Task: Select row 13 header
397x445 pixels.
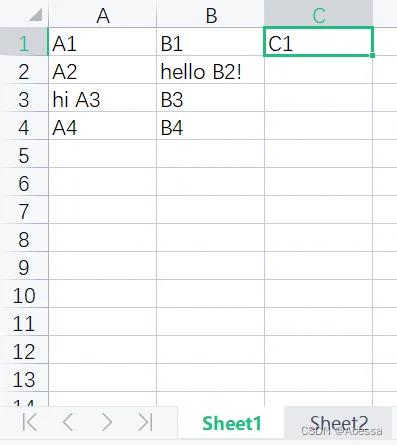Action: (x=24, y=378)
